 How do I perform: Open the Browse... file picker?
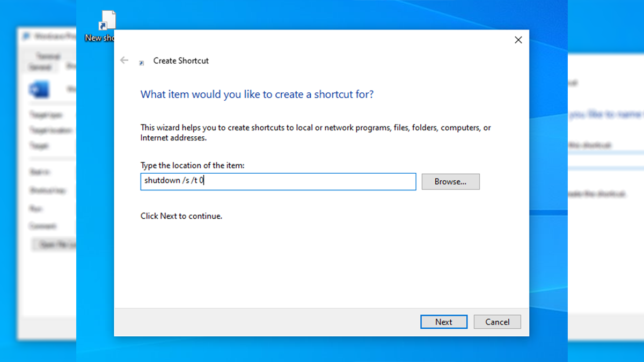pyautogui.click(x=450, y=182)
